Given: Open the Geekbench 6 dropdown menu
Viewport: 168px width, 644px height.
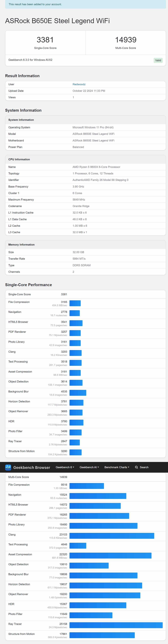Looking at the screenshot, I should [65, 467].
